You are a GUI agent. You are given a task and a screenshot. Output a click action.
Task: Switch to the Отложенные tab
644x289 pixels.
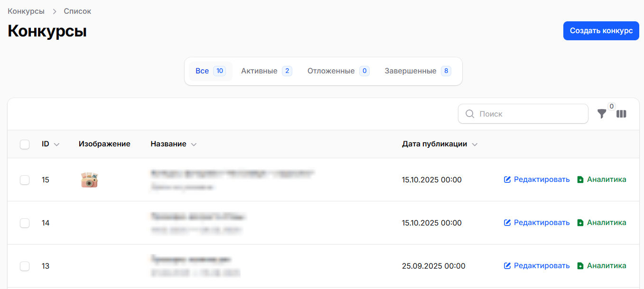coord(338,71)
